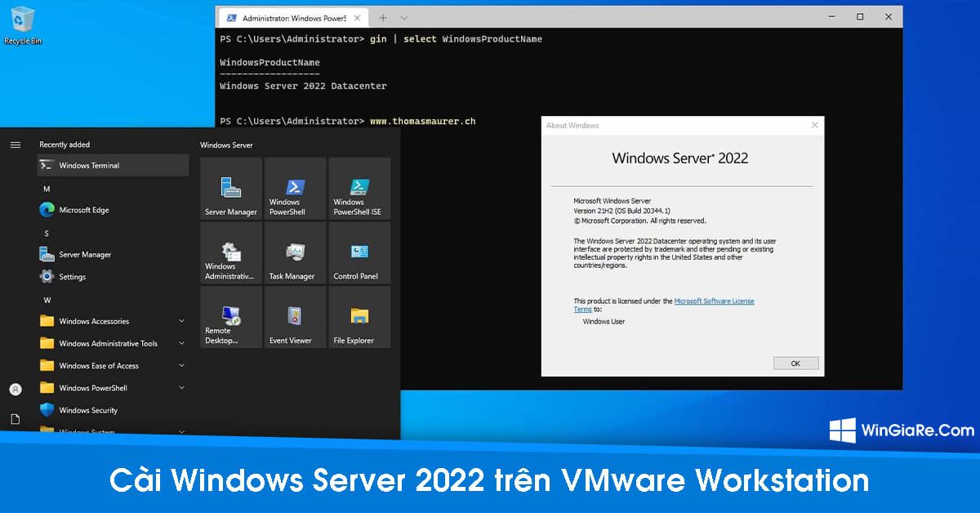980x513 pixels.
Task: Open Server Manager tile
Action: (x=231, y=189)
